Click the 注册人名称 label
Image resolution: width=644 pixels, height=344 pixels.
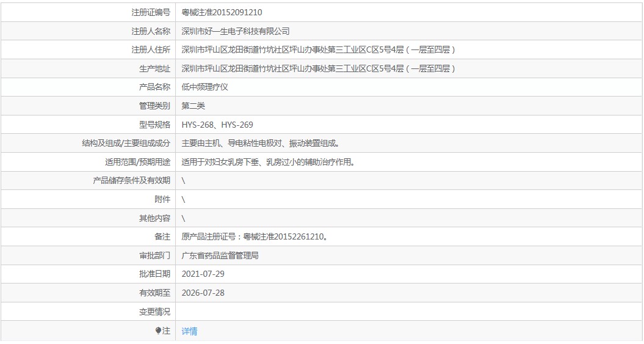coord(151,31)
